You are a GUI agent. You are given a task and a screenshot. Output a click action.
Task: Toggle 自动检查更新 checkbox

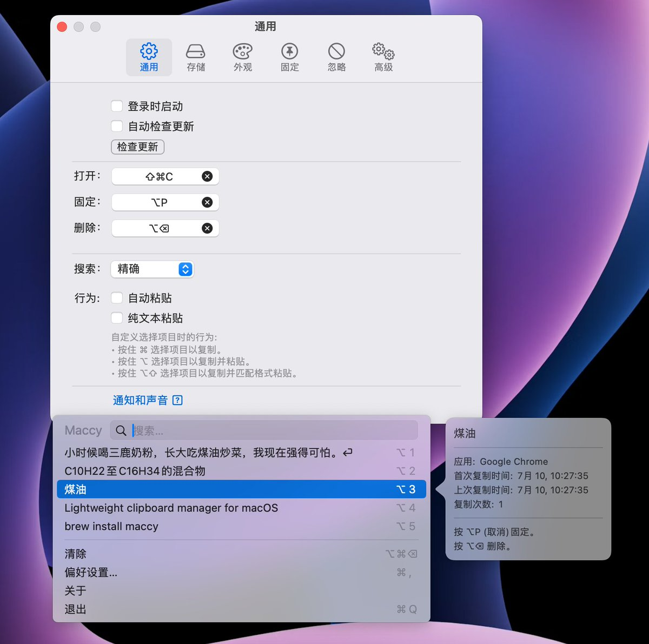(117, 126)
